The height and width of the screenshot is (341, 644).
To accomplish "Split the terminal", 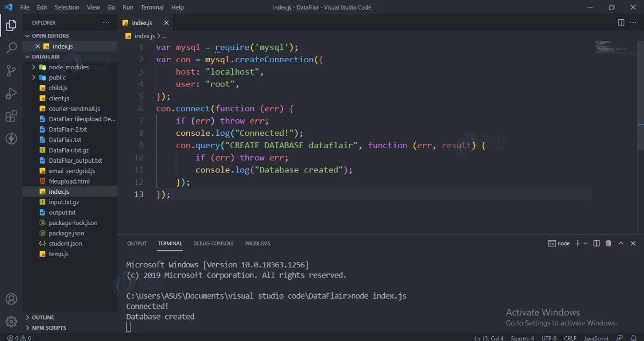I will [x=597, y=243].
